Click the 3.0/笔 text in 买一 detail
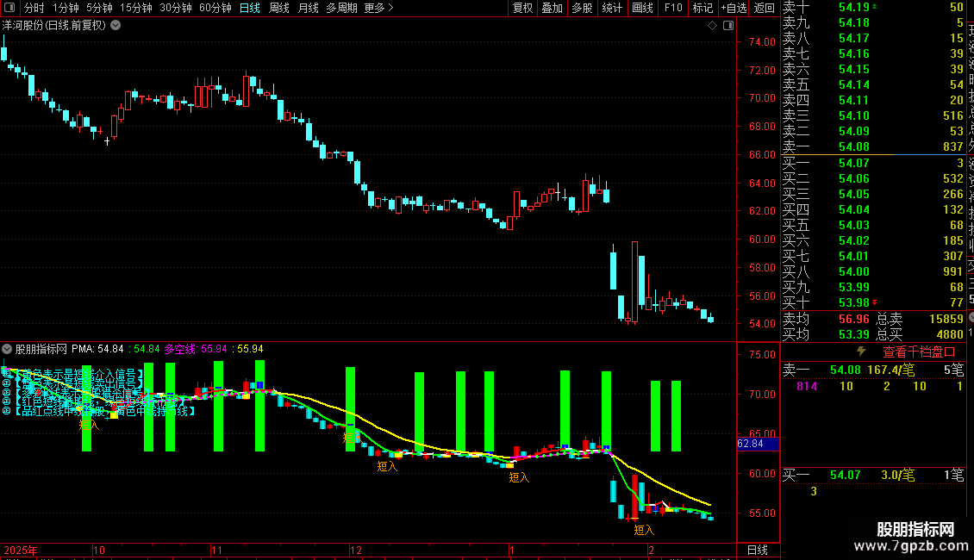 (897, 475)
